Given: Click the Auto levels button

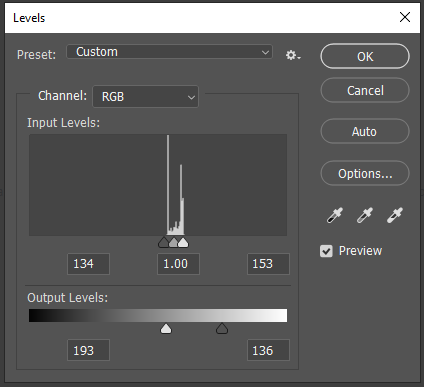Looking at the screenshot, I should coord(365,131).
